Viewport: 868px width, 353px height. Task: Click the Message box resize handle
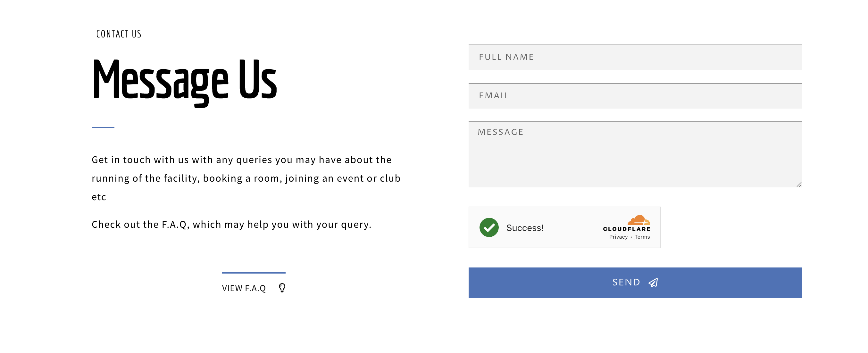[x=798, y=184]
